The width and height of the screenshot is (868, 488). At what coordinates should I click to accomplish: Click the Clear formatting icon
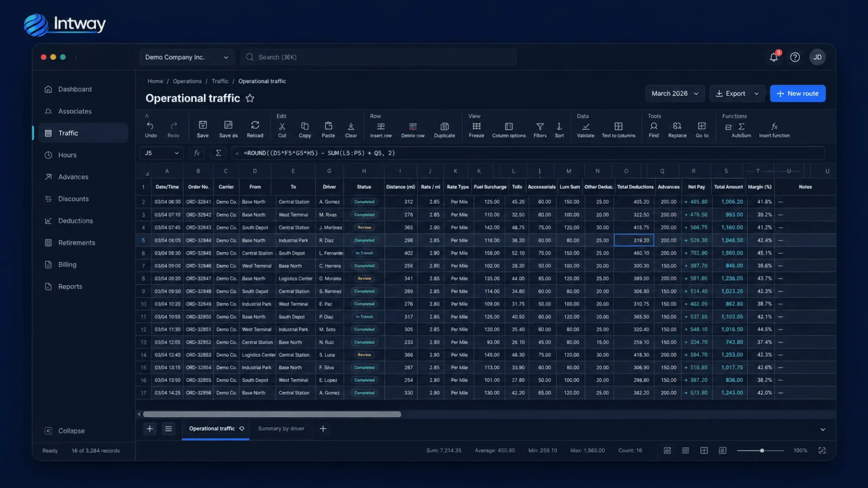(x=351, y=126)
